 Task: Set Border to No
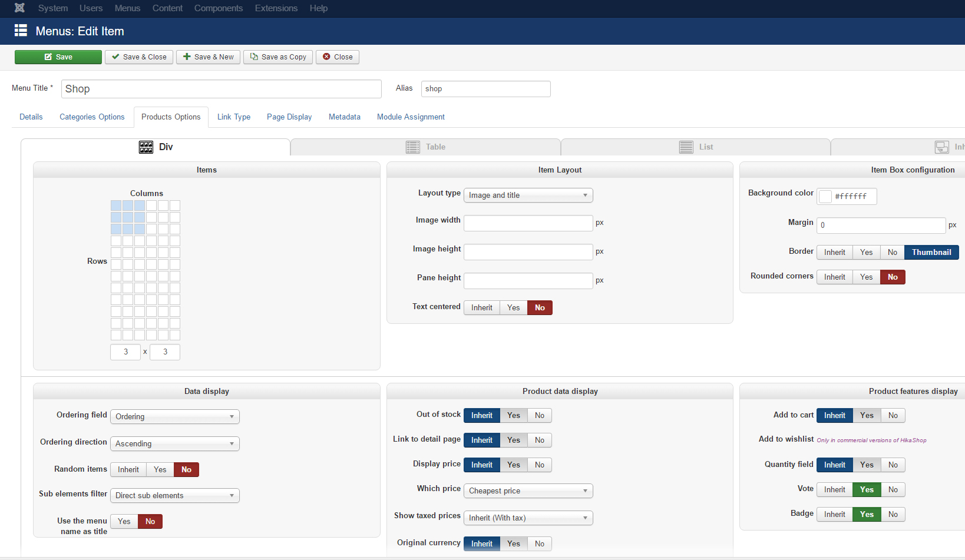(x=893, y=253)
